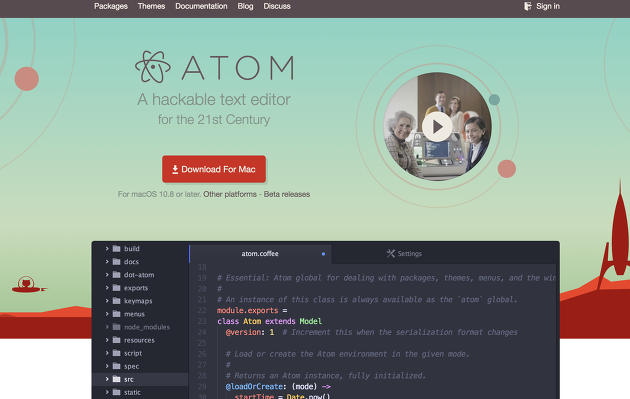Click the script folder icon
630x399 pixels.
(x=117, y=353)
